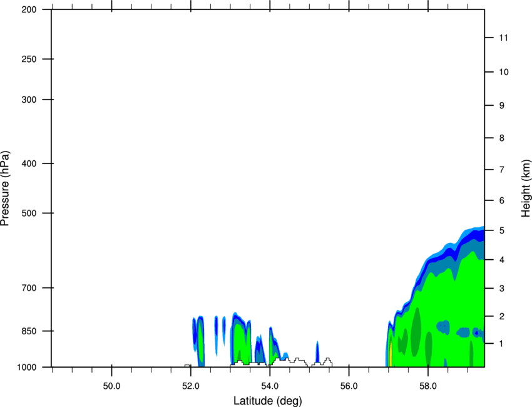Click height tick label 11
Screen dimensions: 532x407
pos(504,38)
